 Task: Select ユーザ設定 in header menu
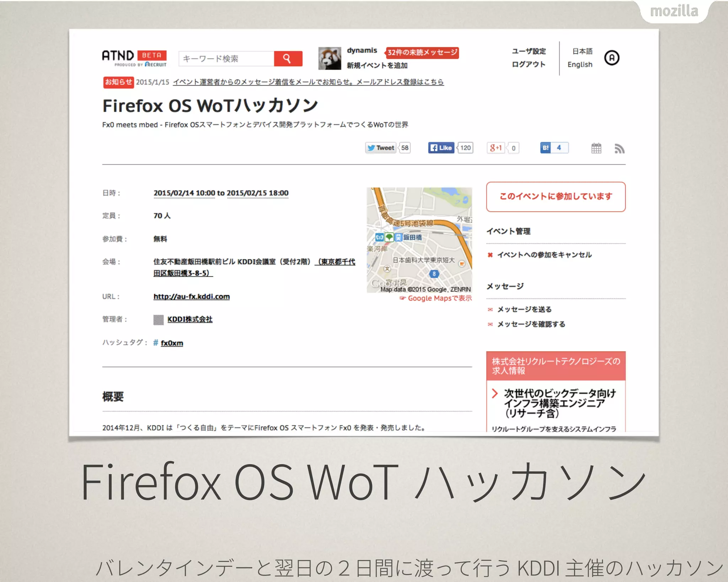pos(529,51)
